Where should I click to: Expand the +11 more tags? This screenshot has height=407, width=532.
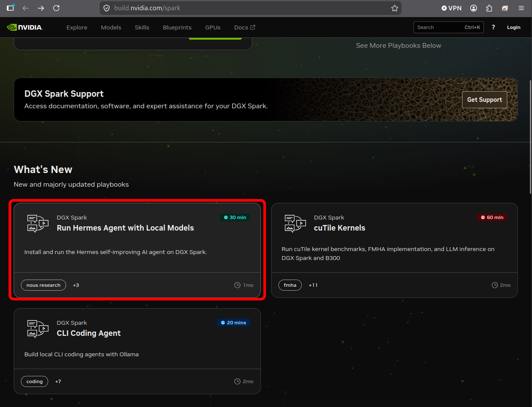(313, 285)
